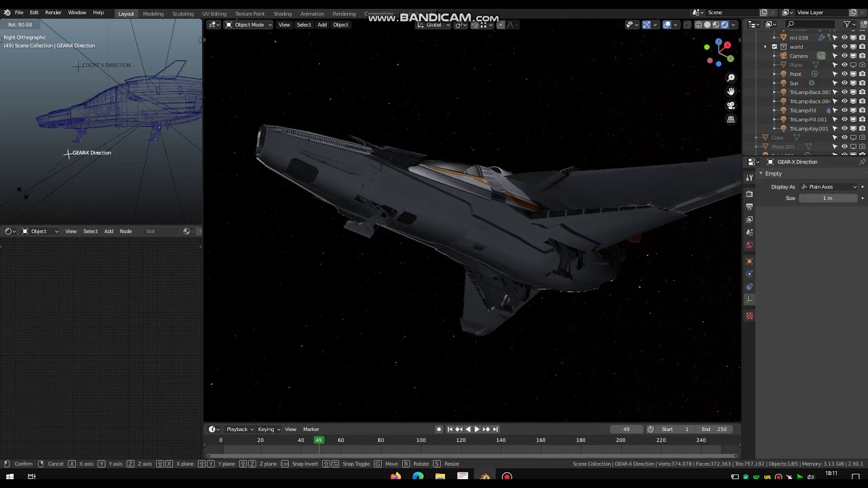This screenshot has width=868, height=488.
Task: Switch perspective/orthographic with the grid icon
Action: (x=731, y=119)
